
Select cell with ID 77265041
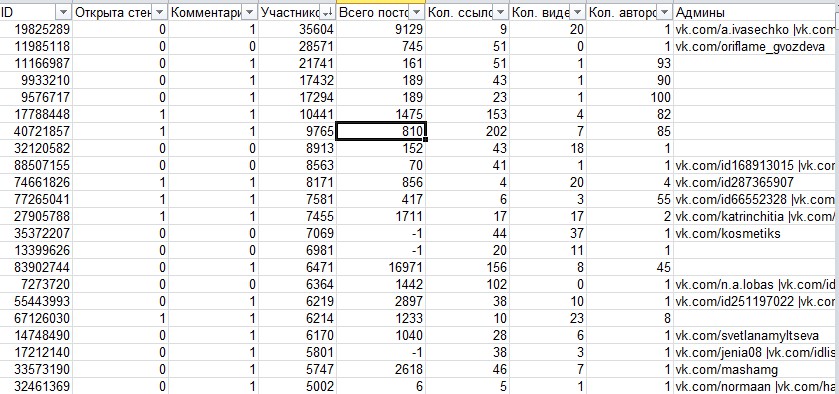(36, 199)
